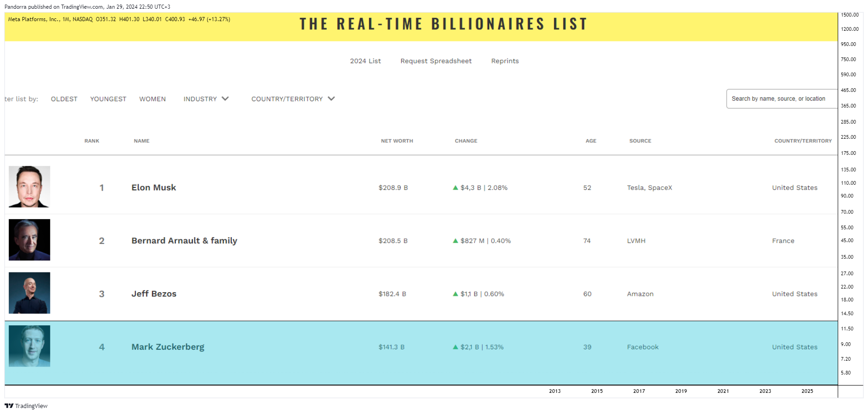Click the source text LVMH

636,241
